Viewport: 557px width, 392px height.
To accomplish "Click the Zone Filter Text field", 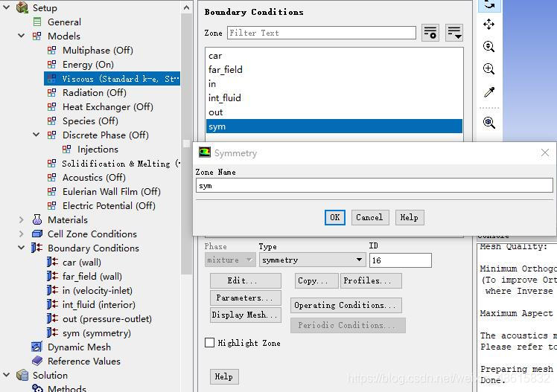I will [x=321, y=33].
